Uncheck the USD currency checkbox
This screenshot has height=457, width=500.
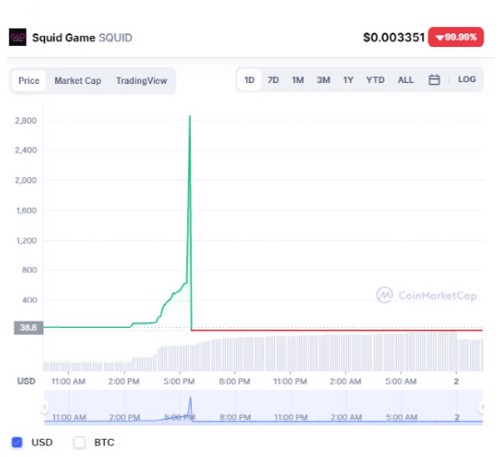pyautogui.click(x=17, y=442)
